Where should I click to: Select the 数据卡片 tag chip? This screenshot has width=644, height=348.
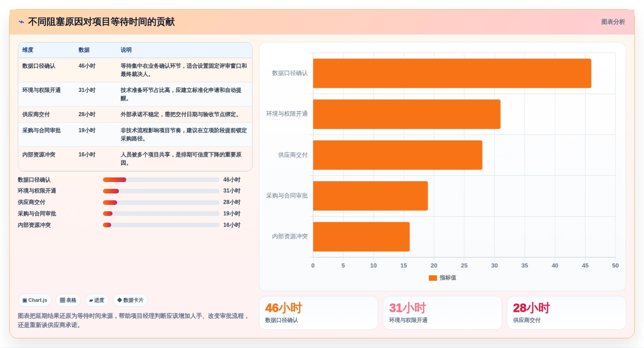pyautogui.click(x=130, y=300)
